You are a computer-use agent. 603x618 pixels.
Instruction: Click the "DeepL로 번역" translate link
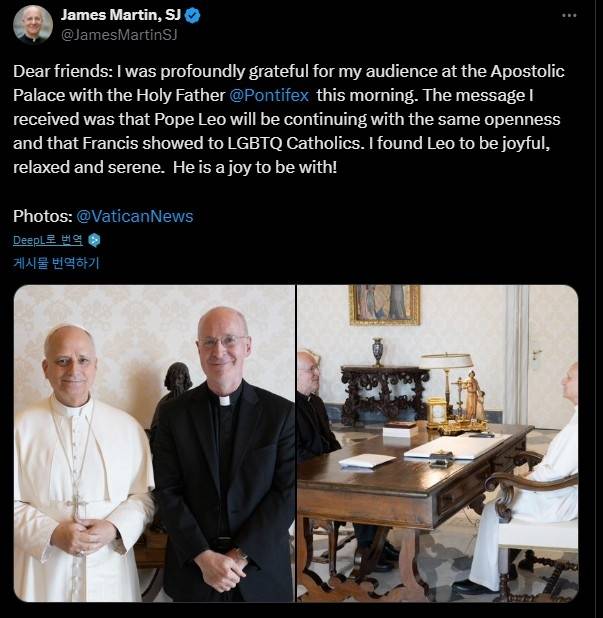pos(48,240)
